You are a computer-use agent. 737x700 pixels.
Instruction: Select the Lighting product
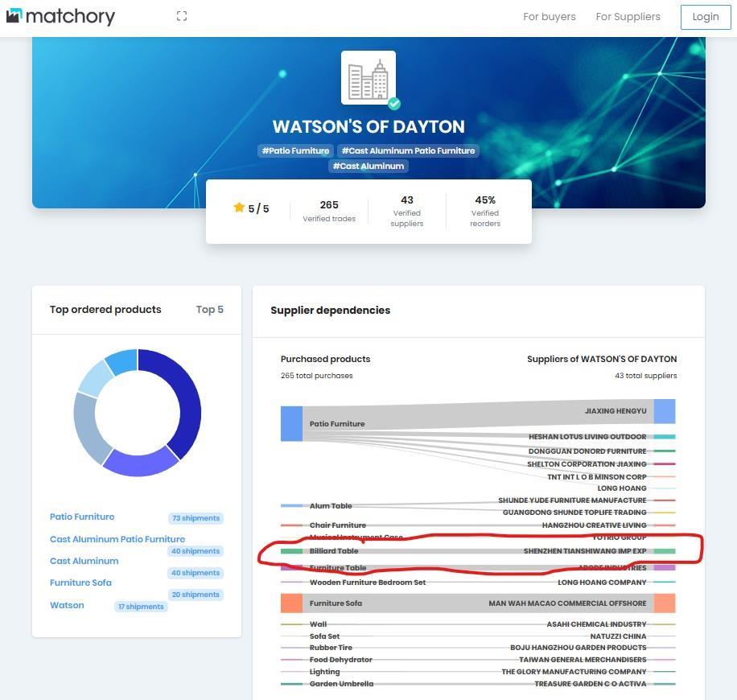tap(324, 672)
